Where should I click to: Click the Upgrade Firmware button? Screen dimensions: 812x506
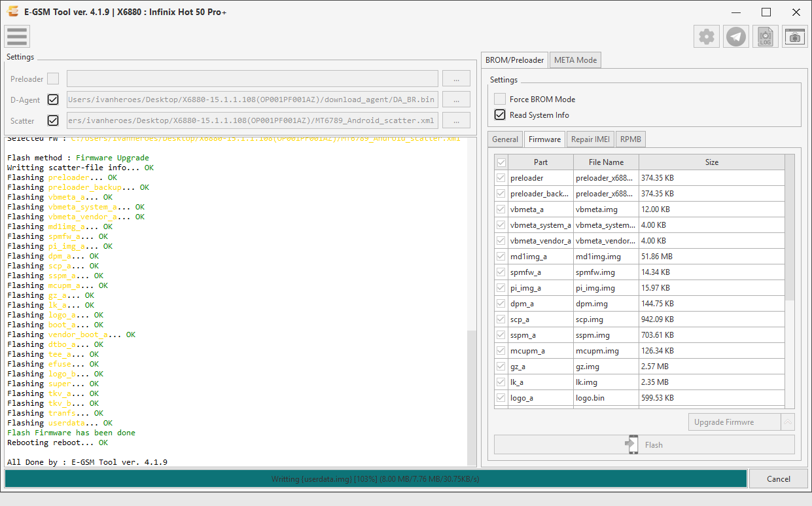coord(735,422)
